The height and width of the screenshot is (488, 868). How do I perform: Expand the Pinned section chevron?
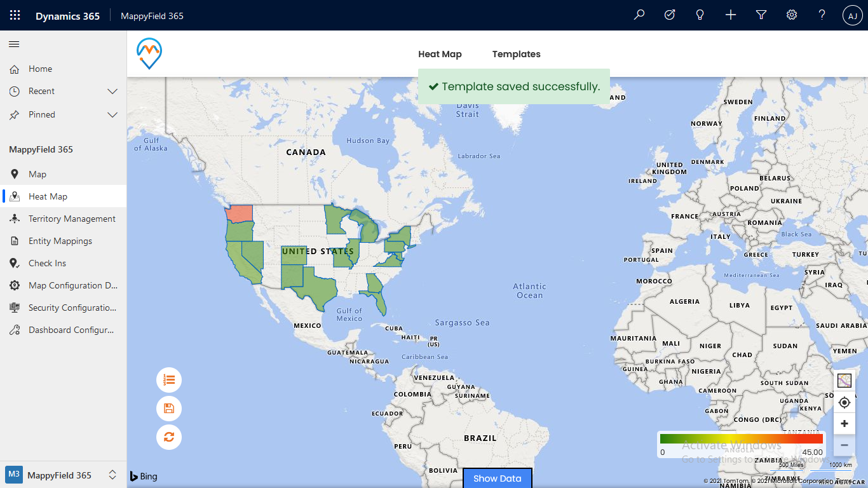pos(112,115)
